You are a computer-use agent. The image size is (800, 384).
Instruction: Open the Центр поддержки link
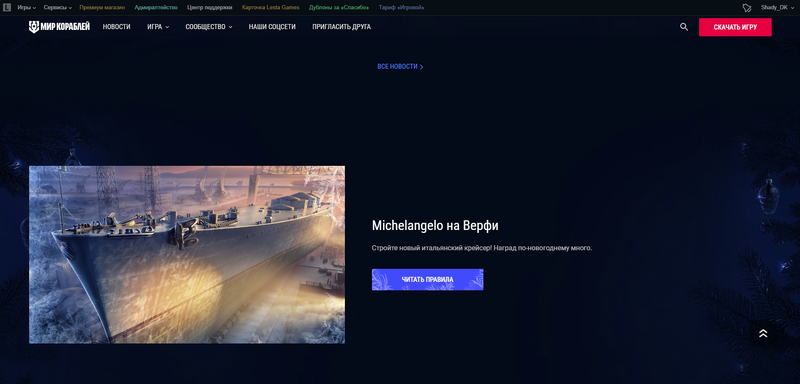point(209,8)
